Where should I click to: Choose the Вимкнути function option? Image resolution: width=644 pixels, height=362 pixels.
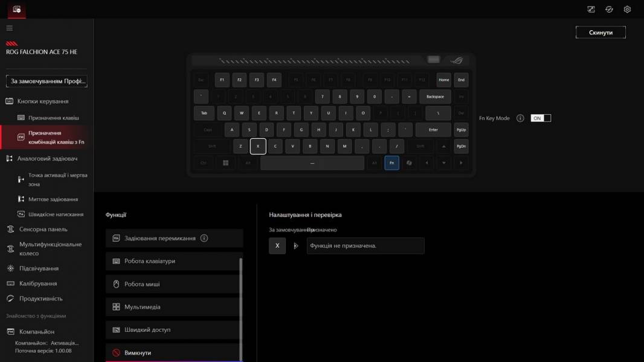tap(174, 352)
